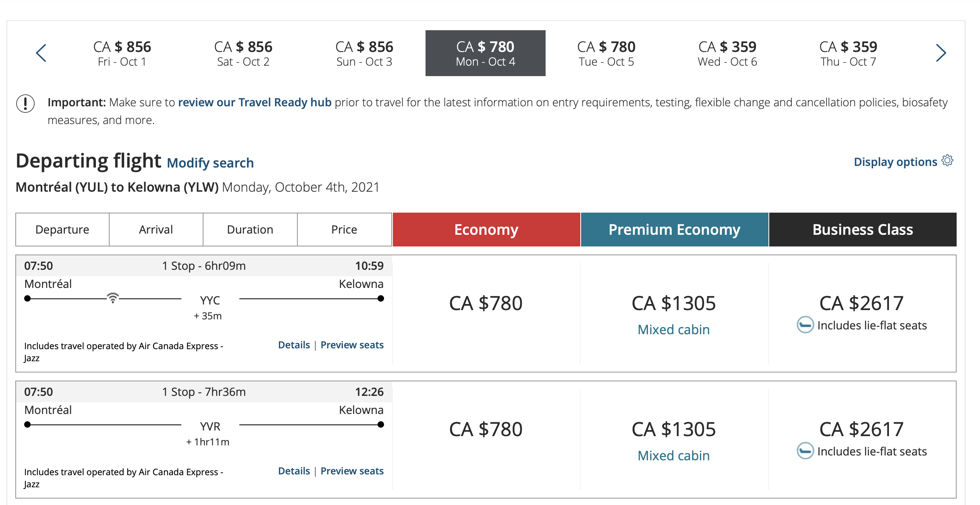This screenshot has height=505, width=980.
Task: Sort flights by Departure
Action: coord(62,230)
